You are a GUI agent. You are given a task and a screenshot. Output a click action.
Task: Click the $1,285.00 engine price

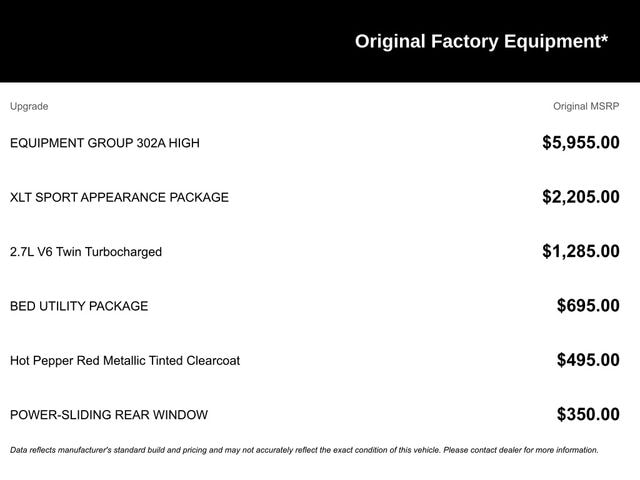click(581, 251)
